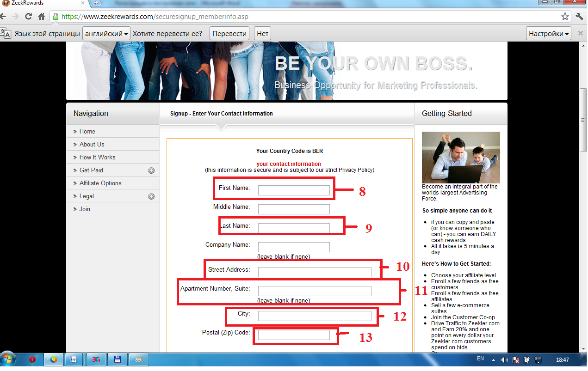Open the floppy disk taskbar app

click(x=117, y=359)
